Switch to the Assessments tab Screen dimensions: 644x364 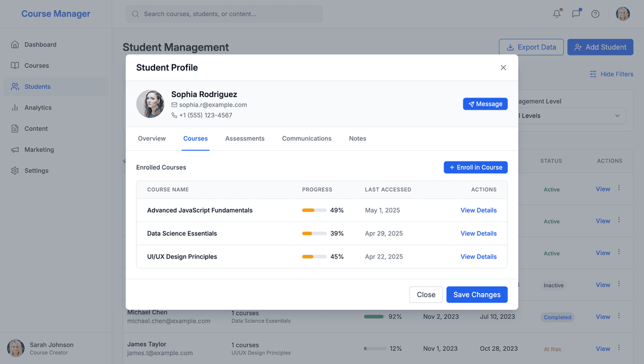click(244, 139)
